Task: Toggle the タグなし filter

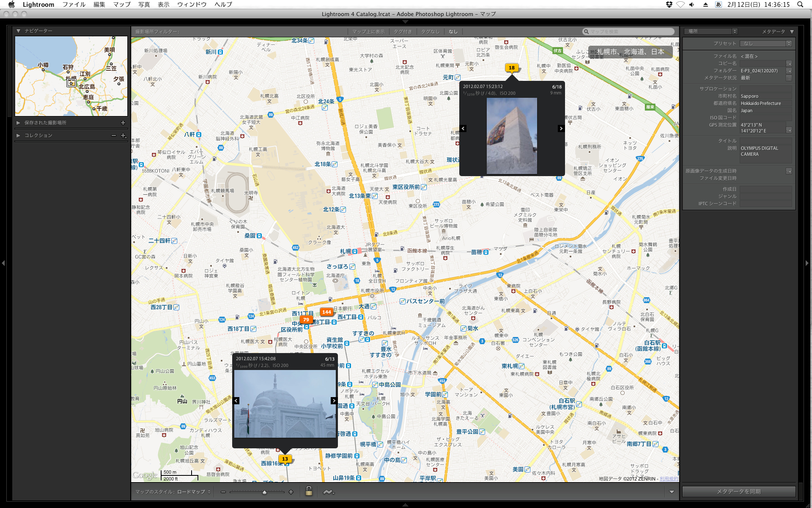Action: tap(430, 32)
